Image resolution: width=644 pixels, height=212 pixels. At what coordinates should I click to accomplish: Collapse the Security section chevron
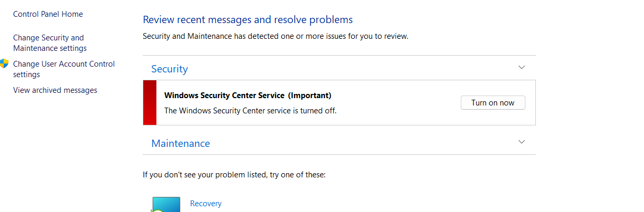tap(521, 67)
